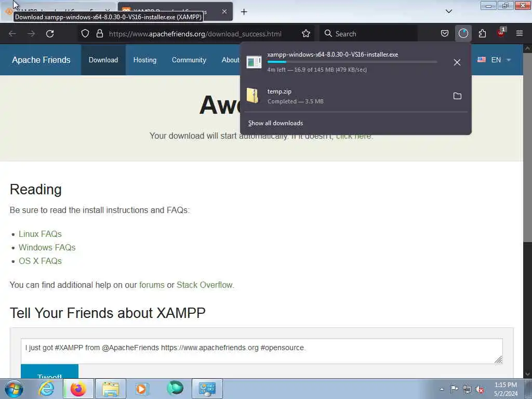
Task: Click in the tweet message text area
Action: [x=262, y=351]
